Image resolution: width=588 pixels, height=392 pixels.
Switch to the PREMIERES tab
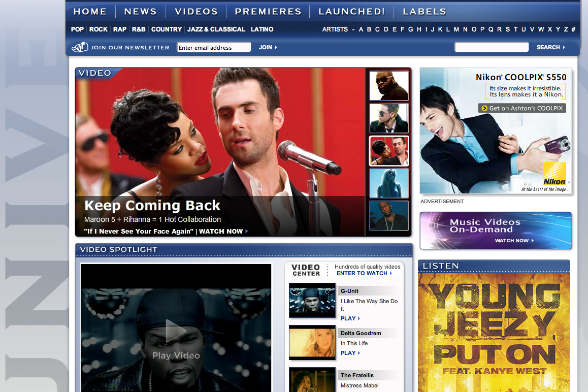point(268,11)
